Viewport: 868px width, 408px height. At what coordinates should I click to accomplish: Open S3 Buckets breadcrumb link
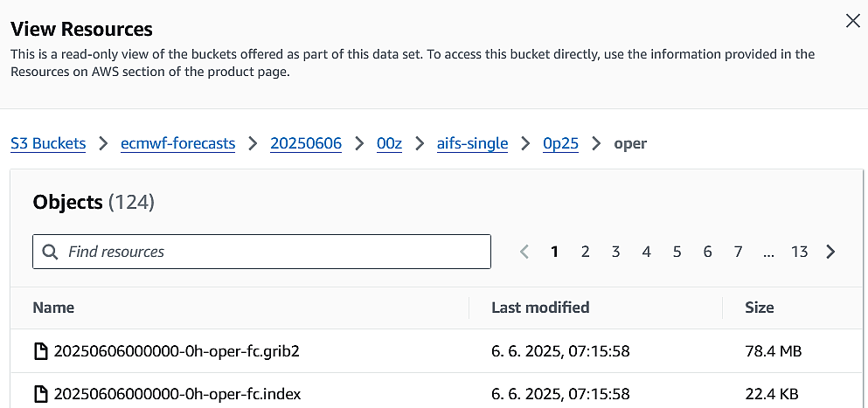point(48,144)
